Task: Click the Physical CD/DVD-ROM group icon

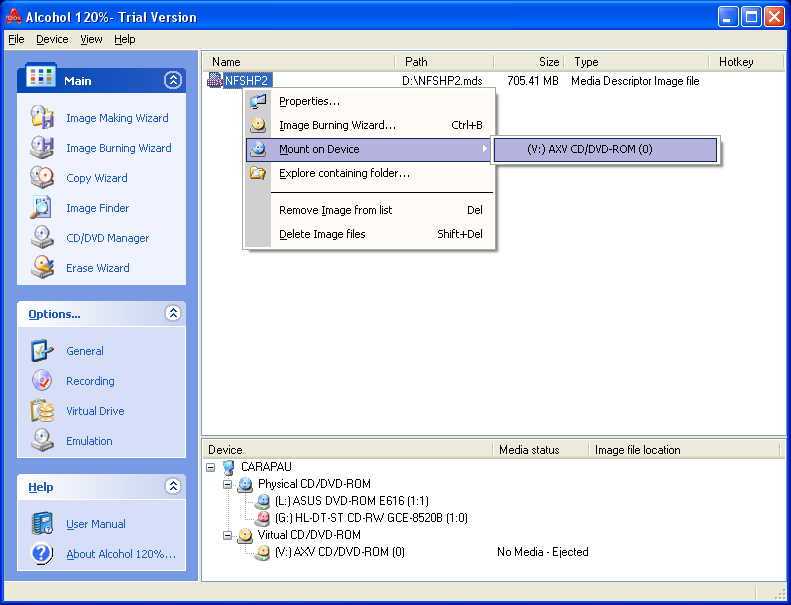Action: [x=245, y=484]
